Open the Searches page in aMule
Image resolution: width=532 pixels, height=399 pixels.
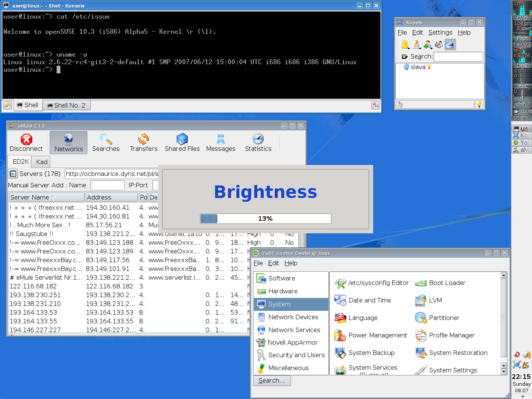[x=106, y=143]
